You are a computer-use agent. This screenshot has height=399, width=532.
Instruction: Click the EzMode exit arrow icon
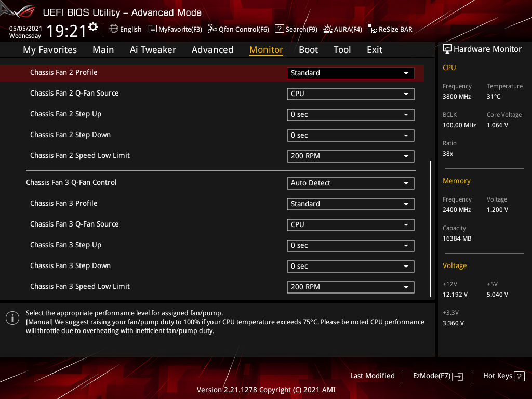pos(458,376)
